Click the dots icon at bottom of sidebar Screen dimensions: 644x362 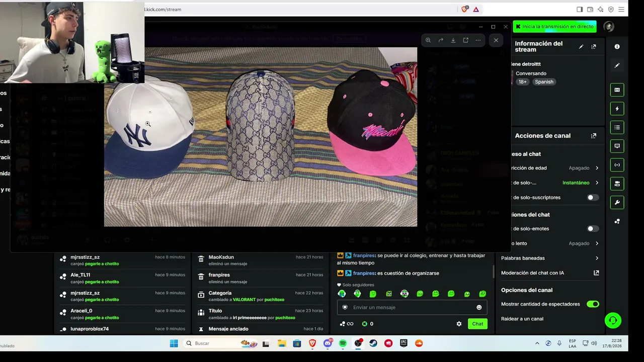pos(617,221)
